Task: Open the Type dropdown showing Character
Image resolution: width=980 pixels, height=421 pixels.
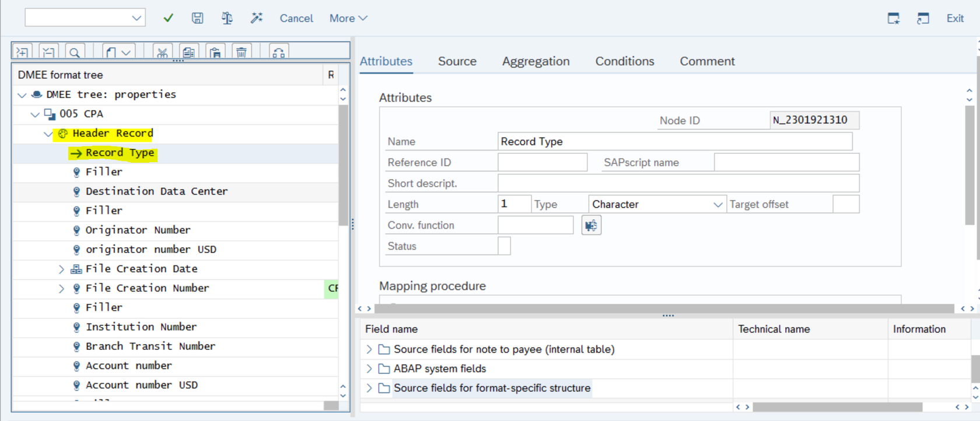Action: 717,204
